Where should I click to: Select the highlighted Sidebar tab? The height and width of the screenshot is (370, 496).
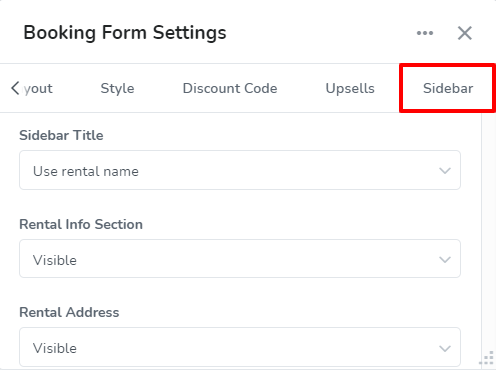[448, 88]
